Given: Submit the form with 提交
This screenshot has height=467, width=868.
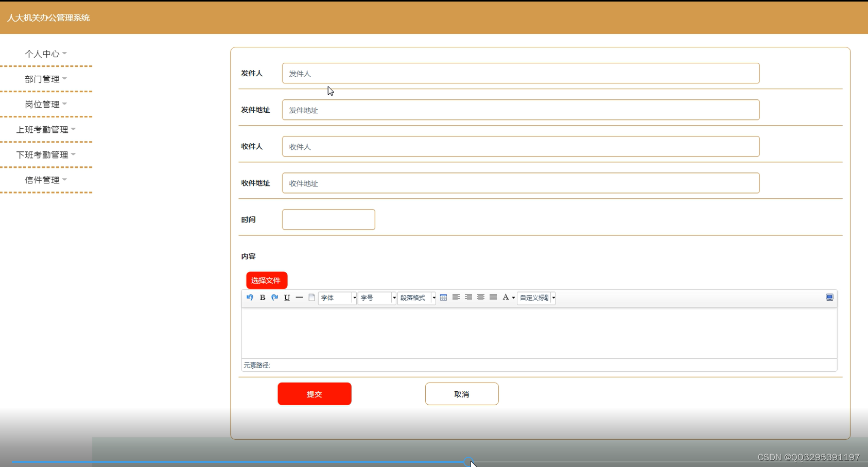Looking at the screenshot, I should click(x=315, y=394).
